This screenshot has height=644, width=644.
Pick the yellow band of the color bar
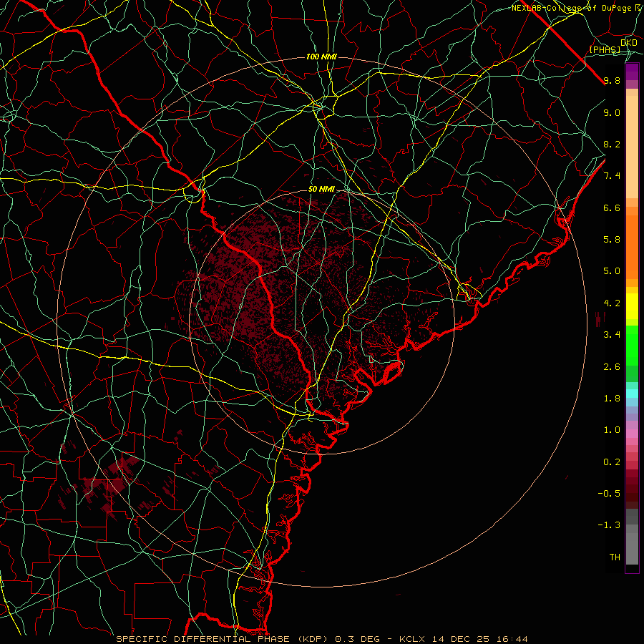(632, 306)
